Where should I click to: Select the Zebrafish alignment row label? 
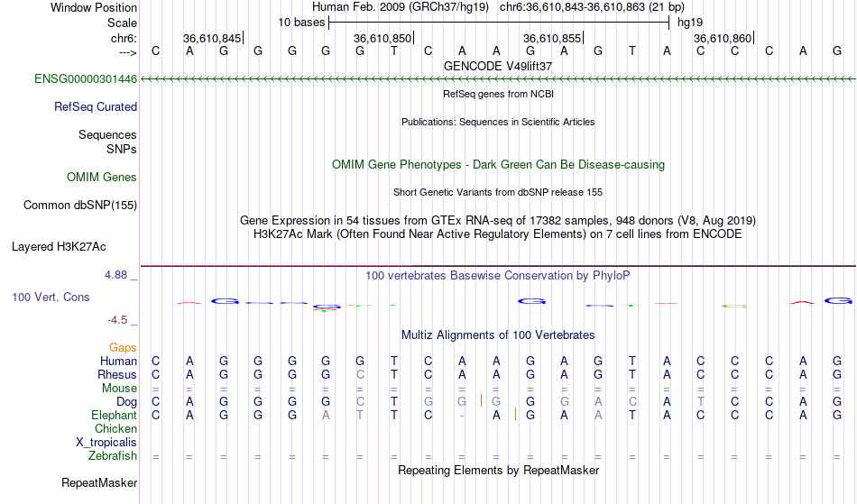click(x=113, y=456)
